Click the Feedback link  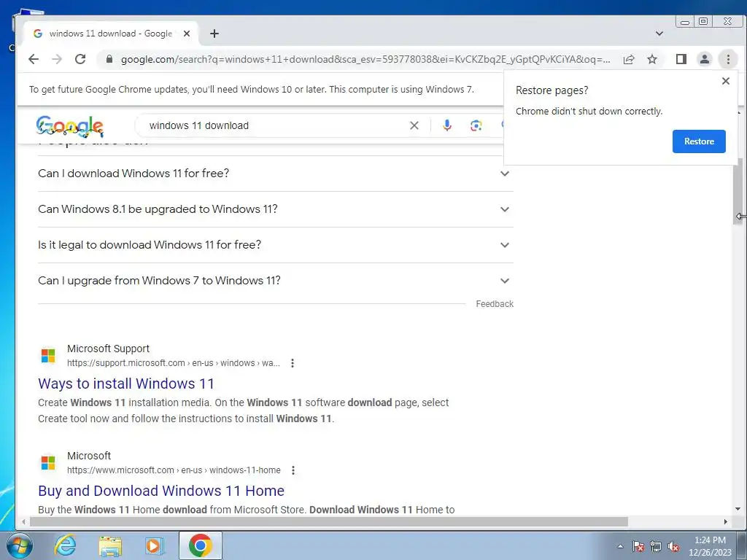pyautogui.click(x=495, y=304)
